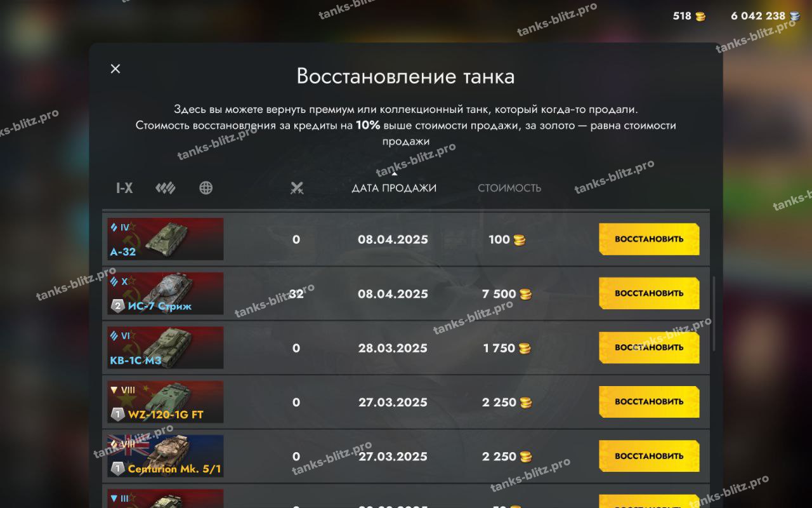Select the WZ-120-1G FT tank thumbnail
812x508 pixels.
pos(166,402)
